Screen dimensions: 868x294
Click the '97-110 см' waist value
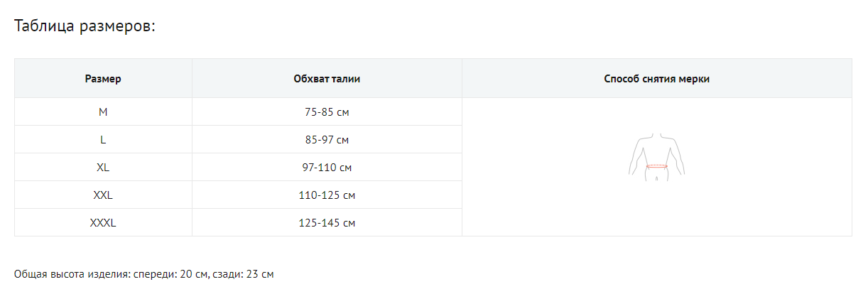coord(327,168)
